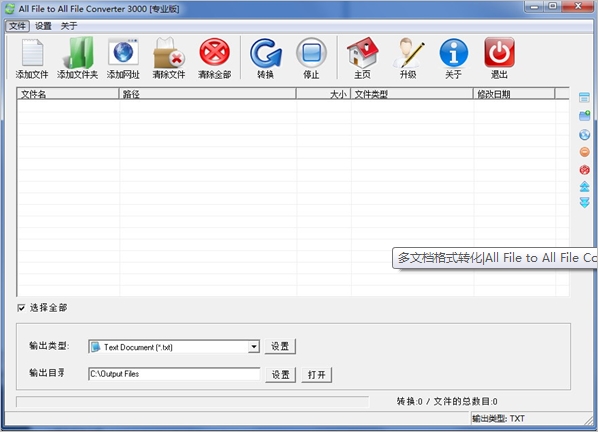Open the 关于 (About) menu in the menu bar

click(69, 26)
